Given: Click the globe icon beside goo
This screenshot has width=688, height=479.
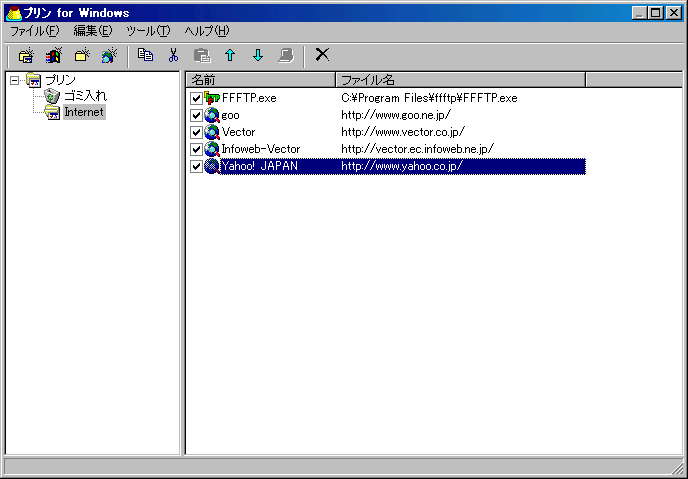Looking at the screenshot, I should (x=212, y=115).
